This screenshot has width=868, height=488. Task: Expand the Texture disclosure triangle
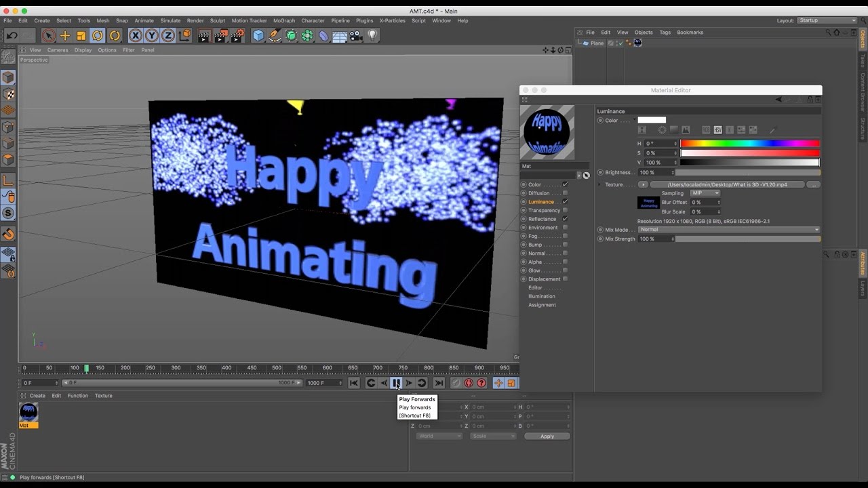599,184
